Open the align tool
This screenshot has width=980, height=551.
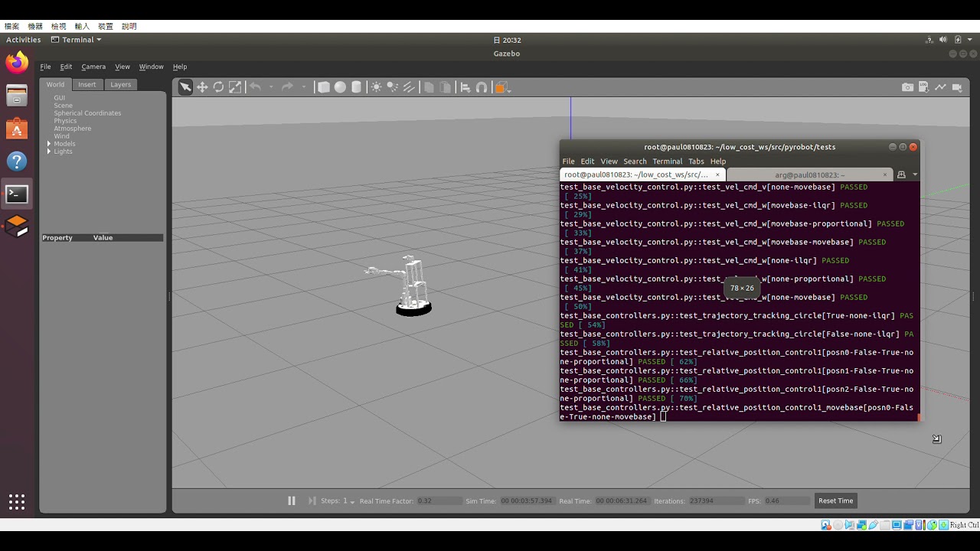[x=465, y=87]
